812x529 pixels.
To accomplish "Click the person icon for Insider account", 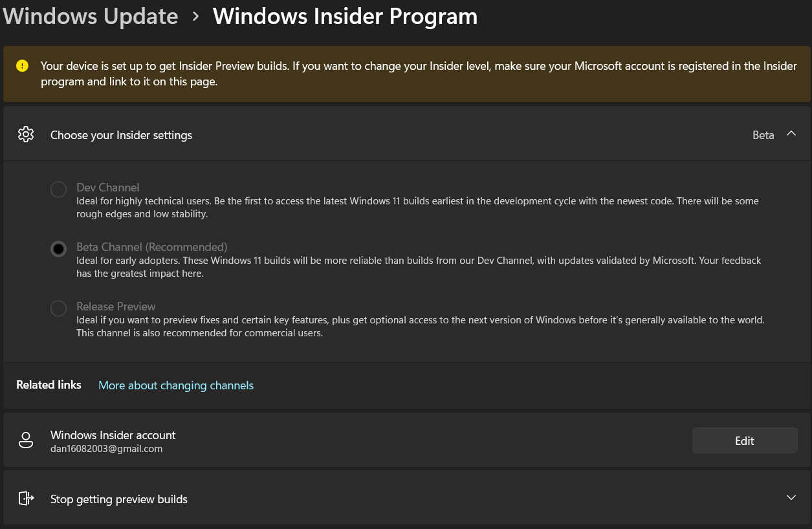I will point(26,440).
